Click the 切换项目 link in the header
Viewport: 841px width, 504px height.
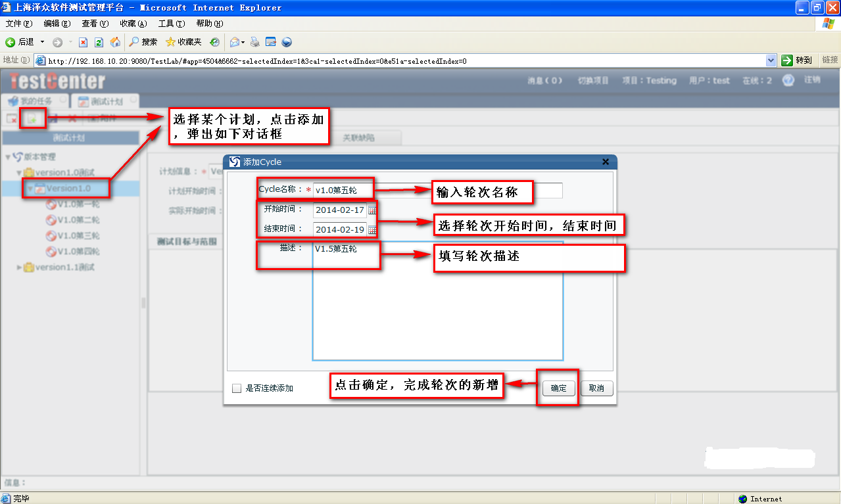[x=593, y=81]
